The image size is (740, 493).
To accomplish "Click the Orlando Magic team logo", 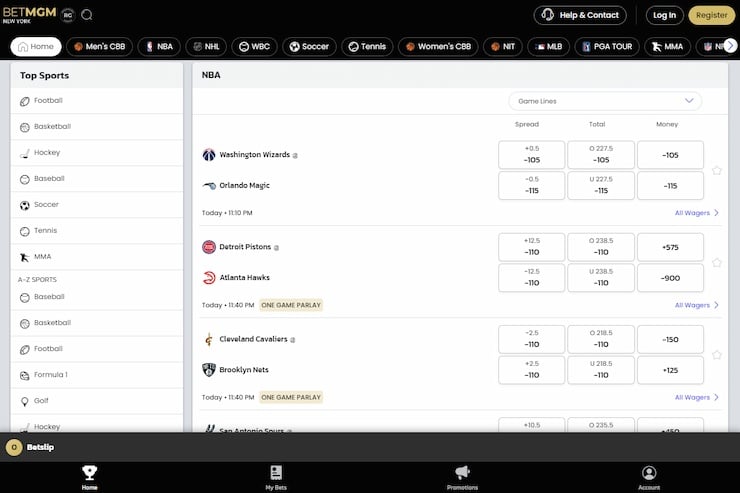I will click(209, 185).
